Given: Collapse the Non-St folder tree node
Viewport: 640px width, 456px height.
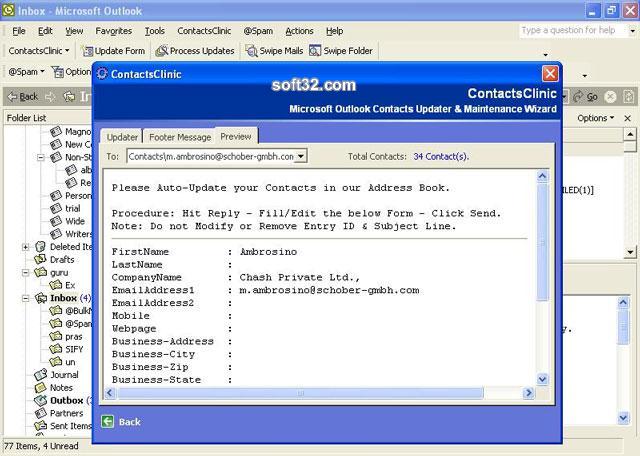Looking at the screenshot, I should tap(41, 157).
